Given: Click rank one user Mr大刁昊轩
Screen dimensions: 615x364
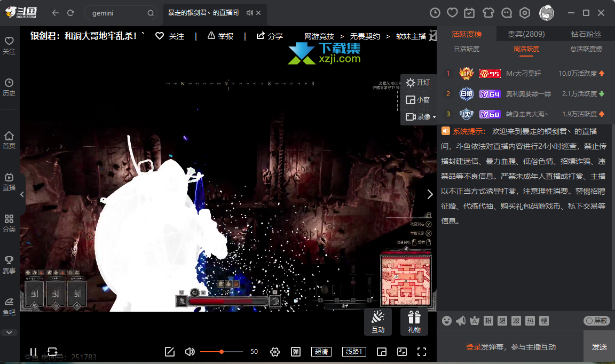Looking at the screenshot, I should 523,73.
